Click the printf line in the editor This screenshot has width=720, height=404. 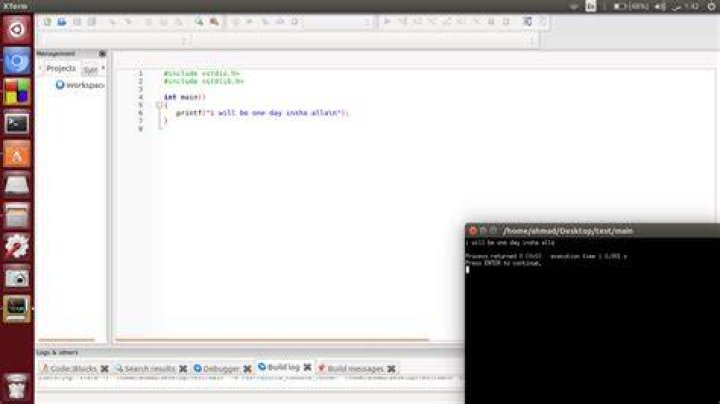click(262, 113)
